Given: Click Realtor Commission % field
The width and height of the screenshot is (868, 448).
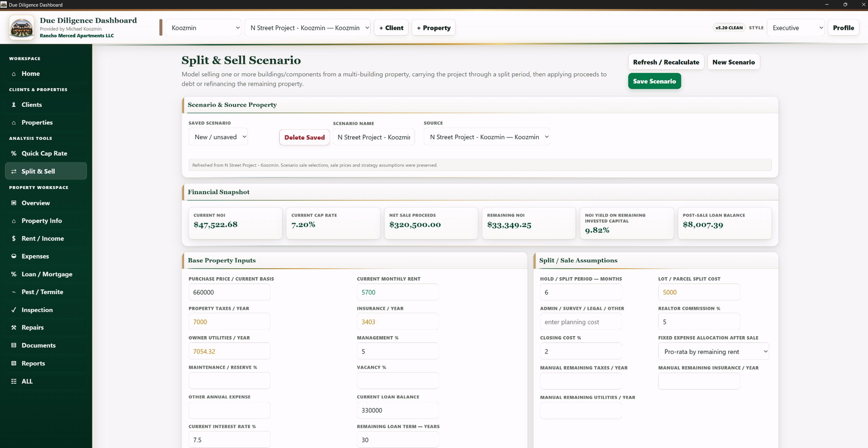Looking at the screenshot, I should [699, 322].
